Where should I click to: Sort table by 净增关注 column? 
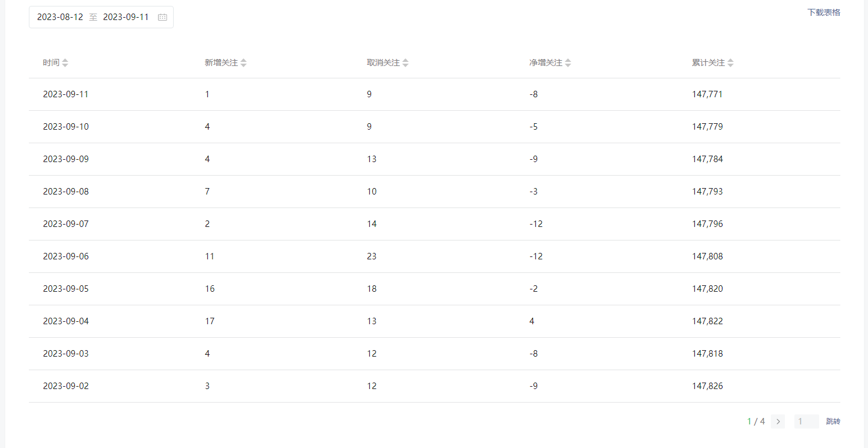(568, 63)
